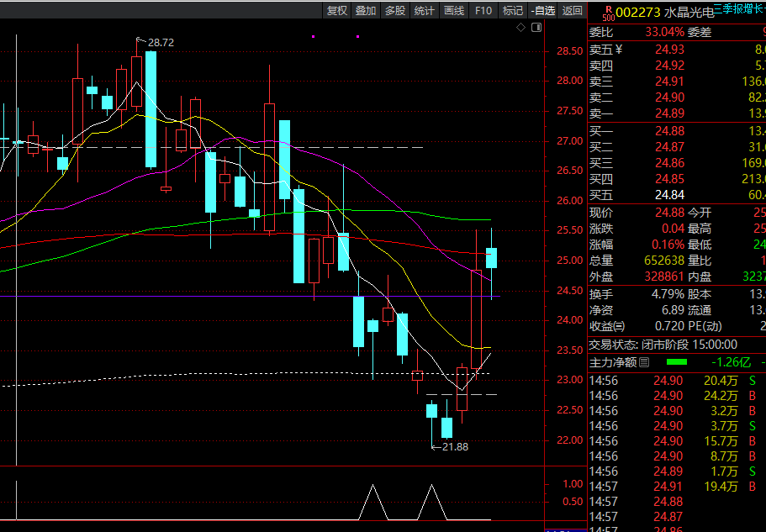The width and height of the screenshot is (766, 532).
Task: Click the 总量 value 652638
Action: [x=664, y=261]
